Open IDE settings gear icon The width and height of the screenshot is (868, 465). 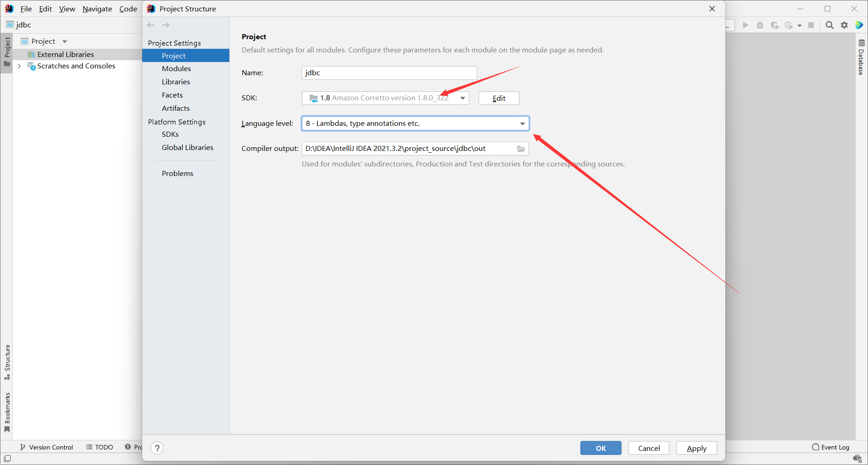coord(844,25)
